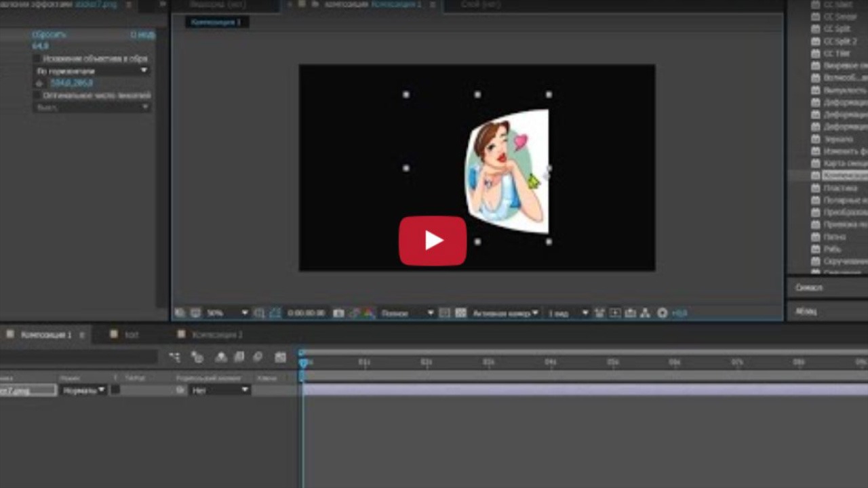868x488 pixels.
Task: Open the Абзац panel tab
Action: [806, 311]
